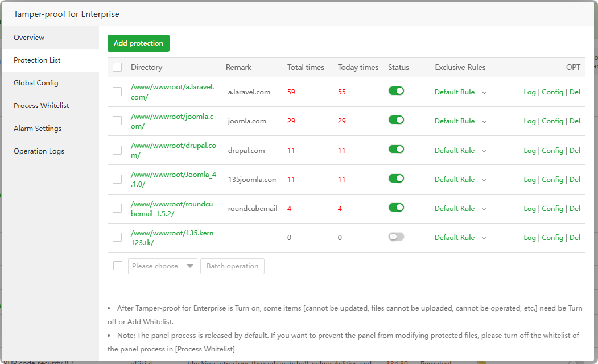Screen dimensions: 598x364
Task: Select the roundcubemail row checkbox
Action: pyautogui.click(x=117, y=208)
